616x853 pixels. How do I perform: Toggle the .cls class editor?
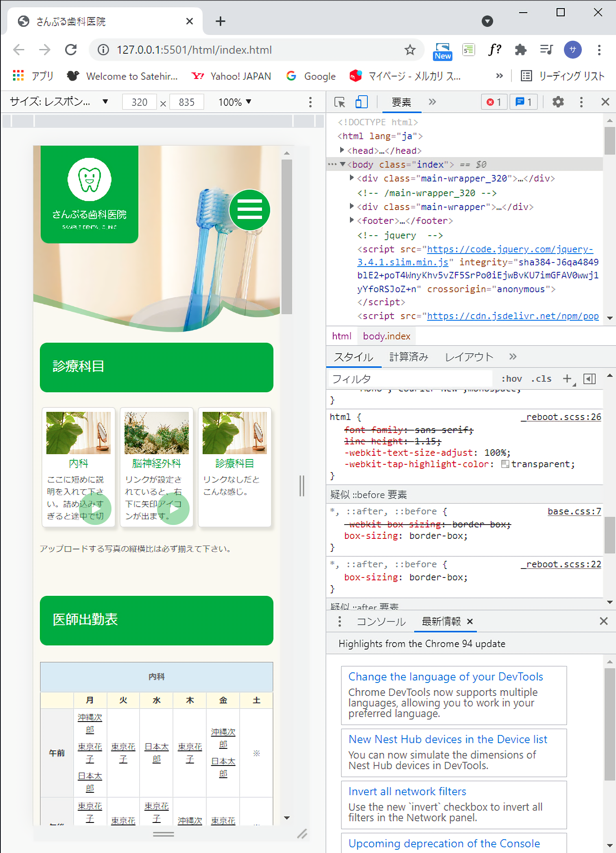(541, 378)
